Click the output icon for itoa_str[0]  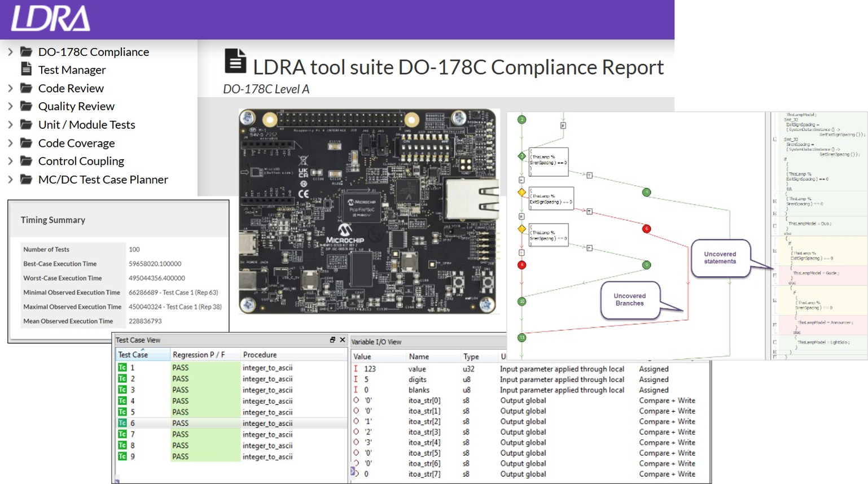pos(356,400)
